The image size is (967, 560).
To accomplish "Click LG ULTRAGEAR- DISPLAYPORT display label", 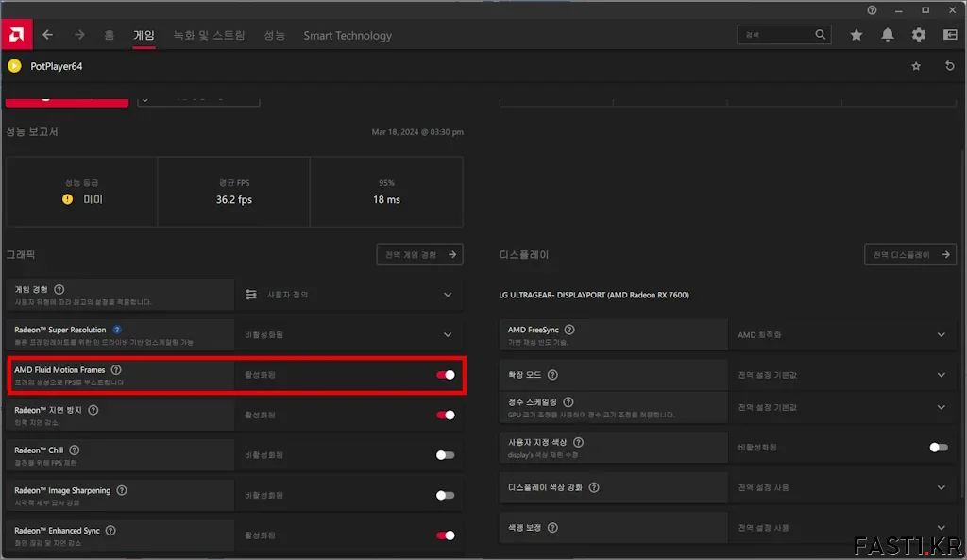I will tap(593, 295).
